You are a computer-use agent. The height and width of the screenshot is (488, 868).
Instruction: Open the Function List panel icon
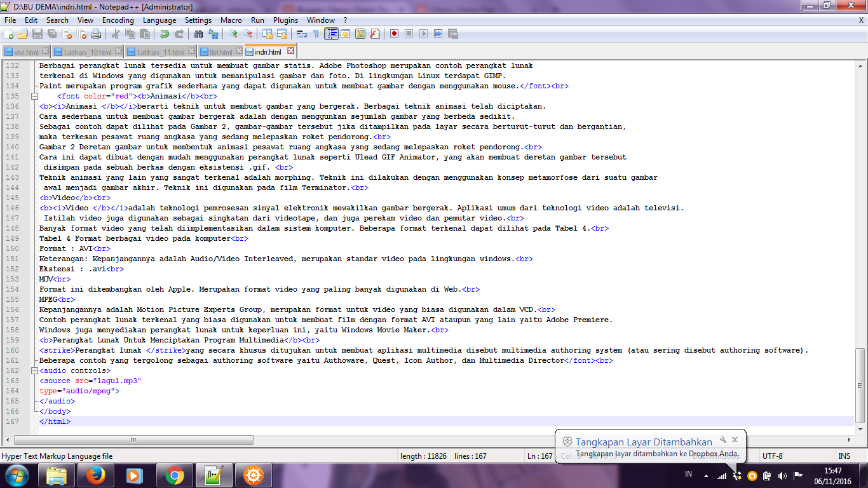[x=375, y=34]
